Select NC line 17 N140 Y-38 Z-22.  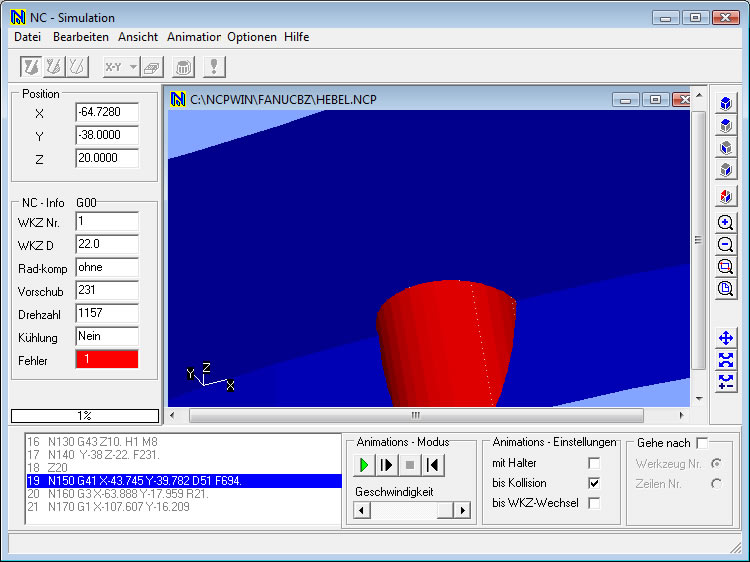tap(184, 454)
